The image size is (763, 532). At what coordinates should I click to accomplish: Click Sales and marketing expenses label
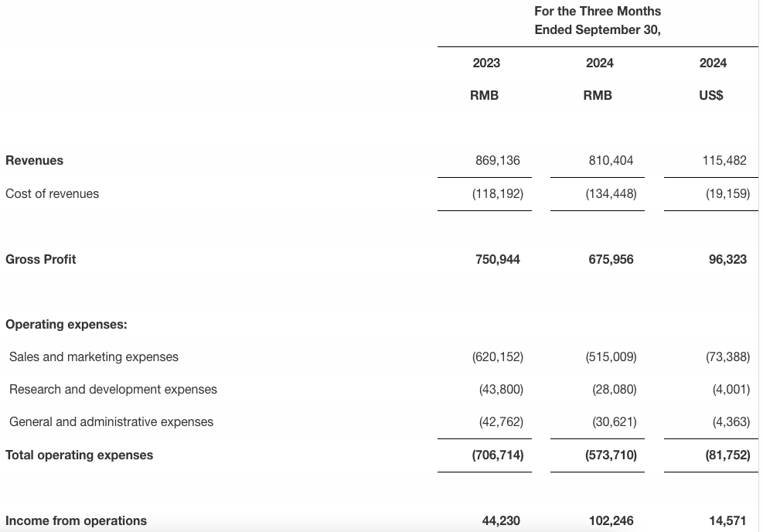[x=94, y=357]
